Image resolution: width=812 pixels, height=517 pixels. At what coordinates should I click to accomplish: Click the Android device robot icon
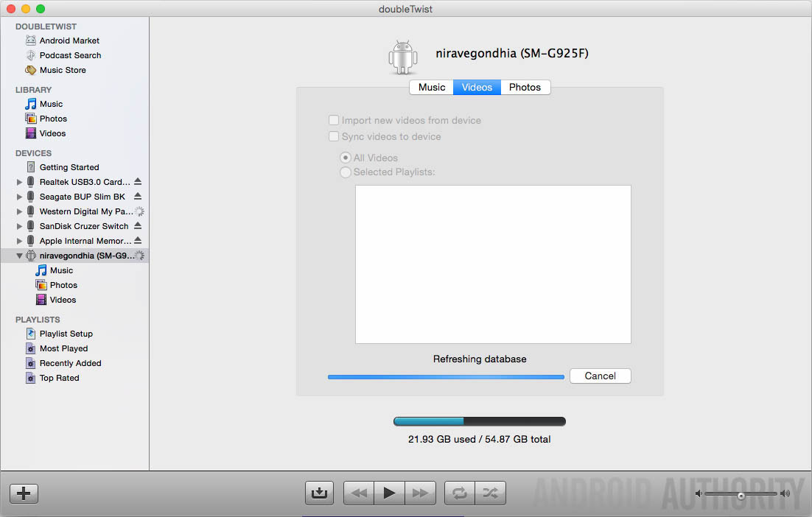(403, 57)
